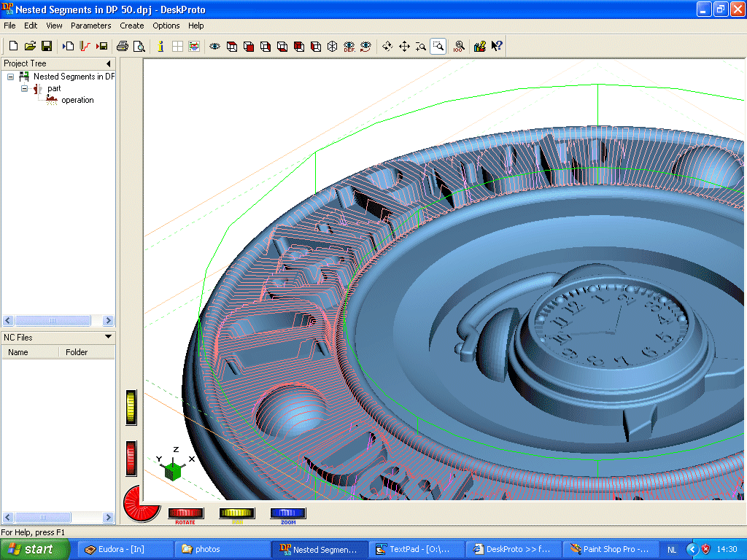This screenshot has height=560, width=747.
Task: Click the context Help arrow icon
Action: click(x=497, y=46)
